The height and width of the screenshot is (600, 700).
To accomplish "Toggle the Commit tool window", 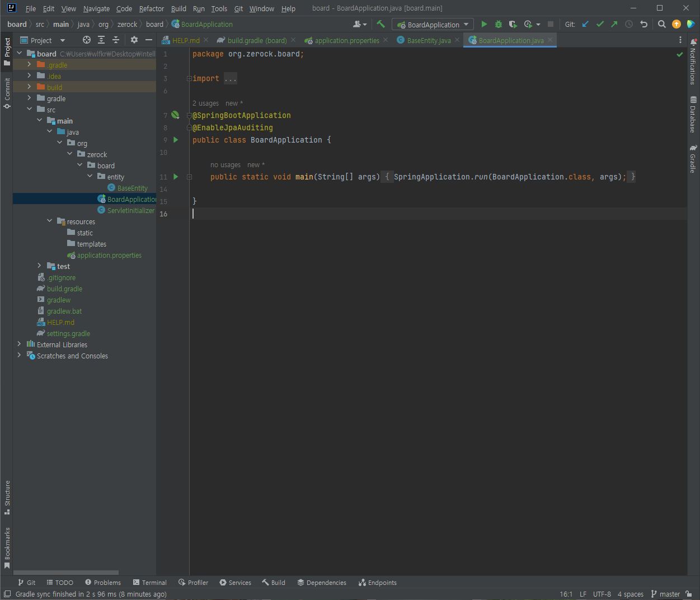I will [x=7, y=93].
